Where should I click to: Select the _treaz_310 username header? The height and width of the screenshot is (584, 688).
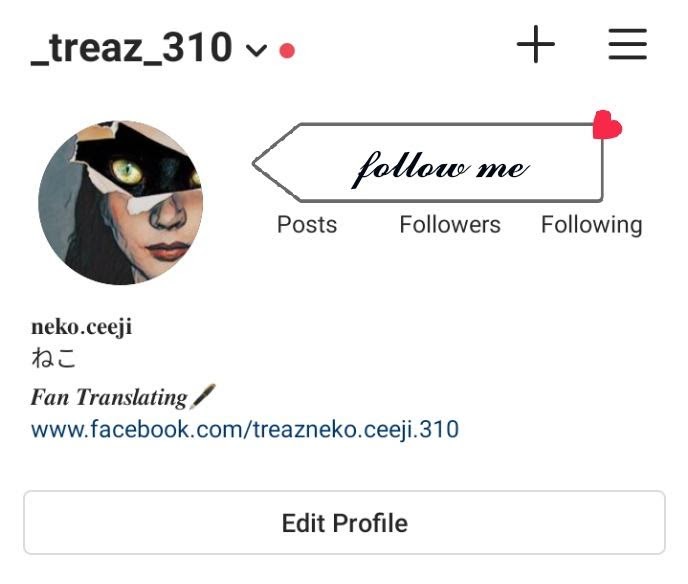(131, 47)
